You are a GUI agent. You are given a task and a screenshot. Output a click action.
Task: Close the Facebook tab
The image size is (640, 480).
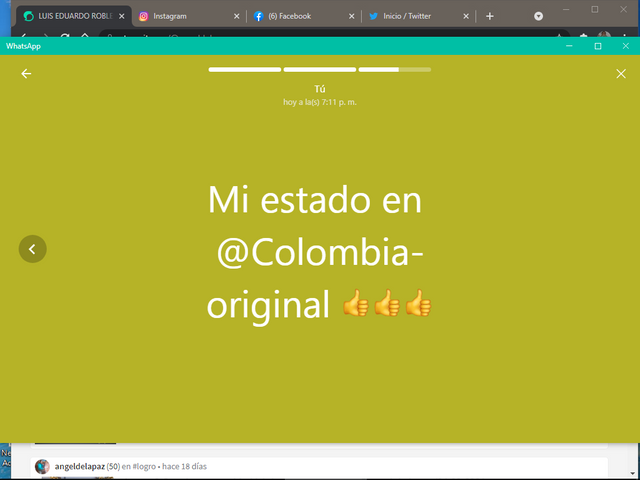click(x=351, y=16)
